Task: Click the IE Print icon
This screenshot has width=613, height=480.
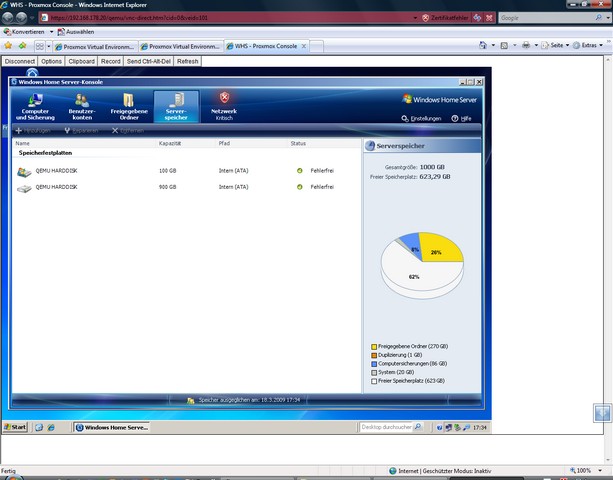Action: coord(526,45)
